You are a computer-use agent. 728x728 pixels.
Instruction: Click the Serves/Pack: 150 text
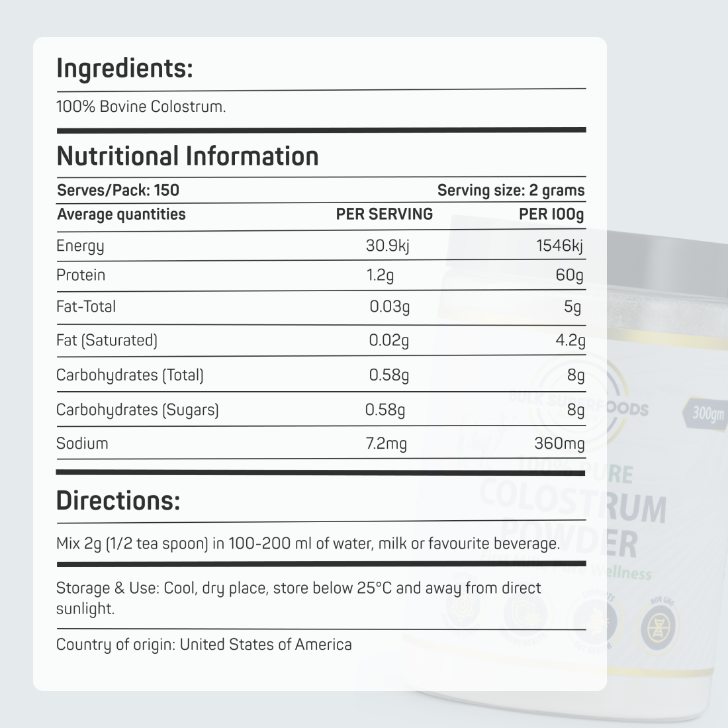pyautogui.click(x=118, y=191)
